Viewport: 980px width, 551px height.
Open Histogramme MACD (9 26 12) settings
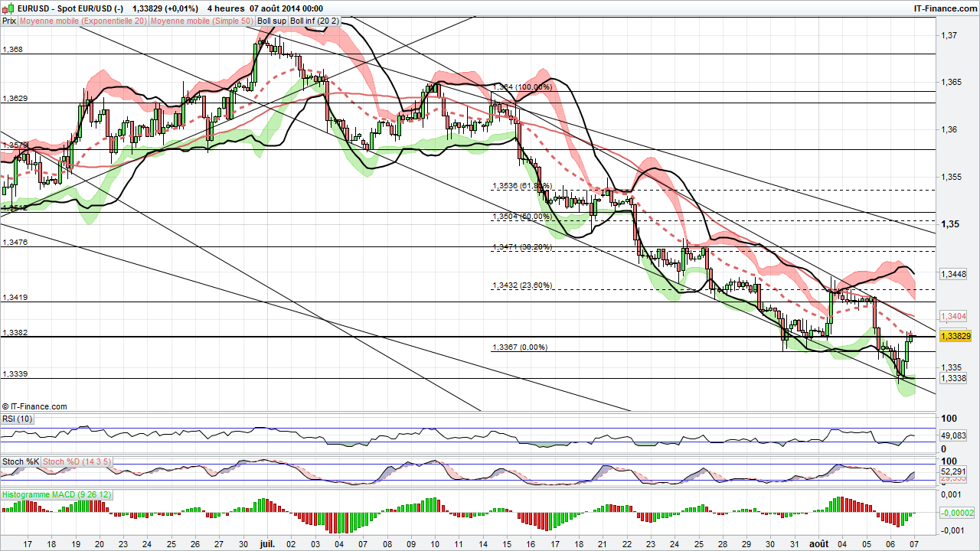[x=56, y=494]
